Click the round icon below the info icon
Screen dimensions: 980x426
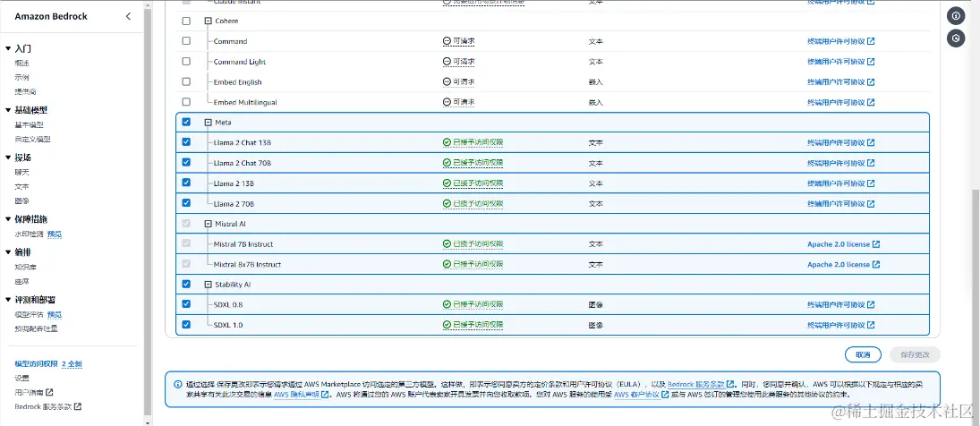click(x=956, y=38)
